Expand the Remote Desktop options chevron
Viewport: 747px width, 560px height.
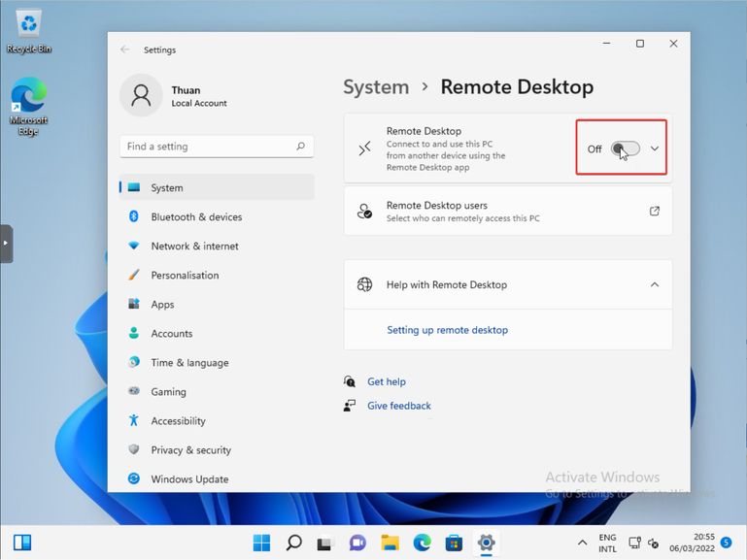(655, 148)
